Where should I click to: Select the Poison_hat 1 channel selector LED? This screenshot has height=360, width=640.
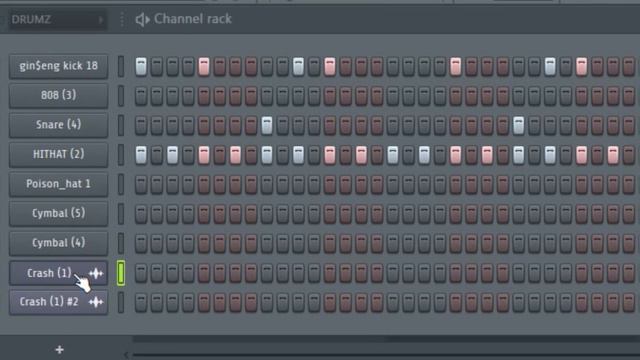121,184
